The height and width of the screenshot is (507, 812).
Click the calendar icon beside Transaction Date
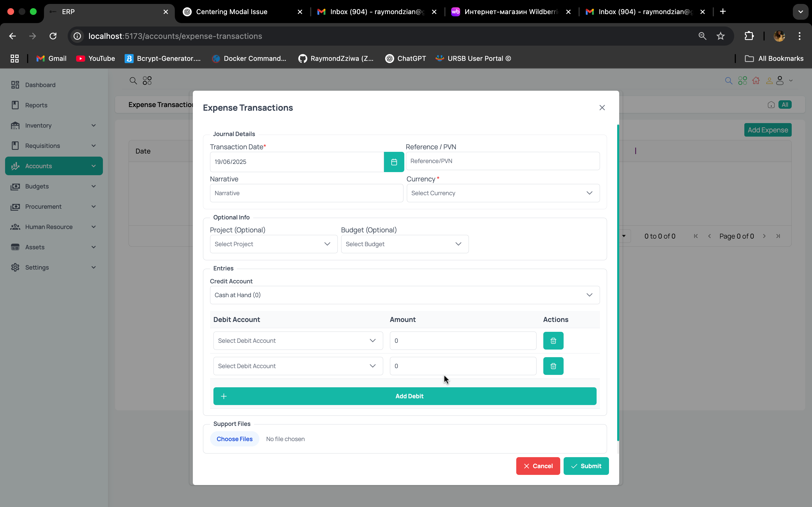click(394, 162)
